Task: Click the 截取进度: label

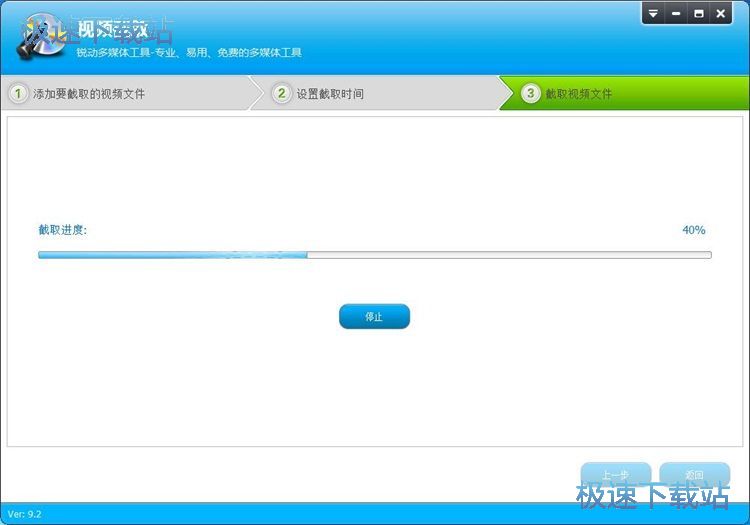Action: click(63, 230)
